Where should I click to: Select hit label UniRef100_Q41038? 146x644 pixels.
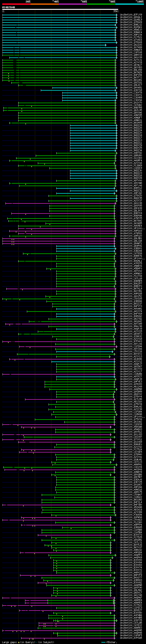(x=131, y=203)
